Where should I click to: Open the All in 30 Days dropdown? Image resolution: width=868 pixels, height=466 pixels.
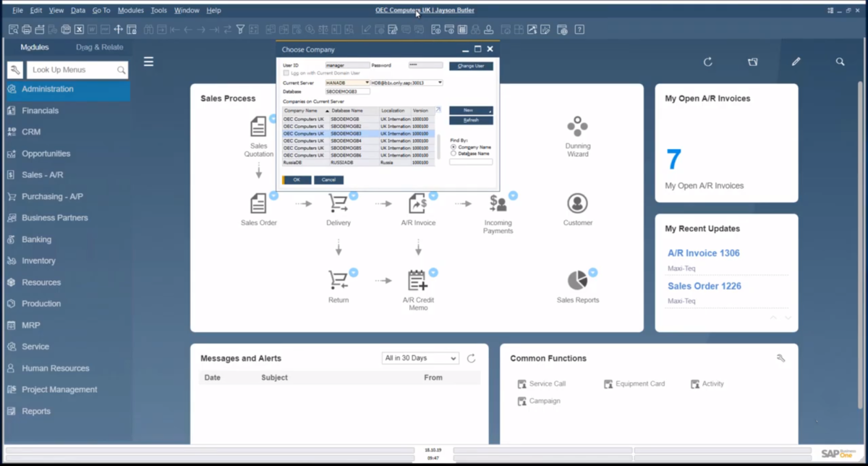(420, 358)
